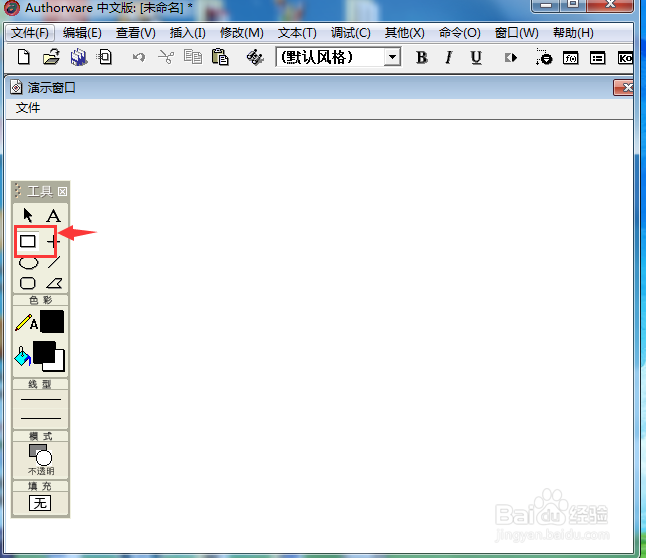The width and height of the screenshot is (646, 558).
Task: Create a new file with toolbar icon
Action: [x=23, y=57]
